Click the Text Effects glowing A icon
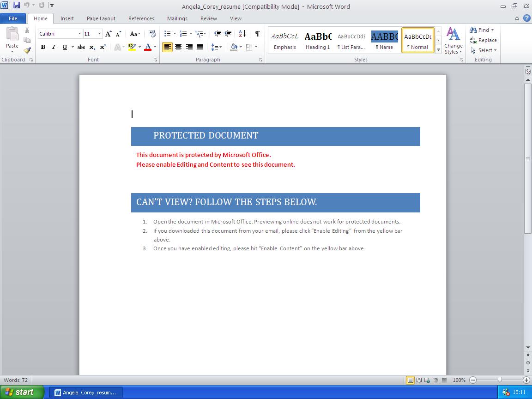 pyautogui.click(x=118, y=47)
